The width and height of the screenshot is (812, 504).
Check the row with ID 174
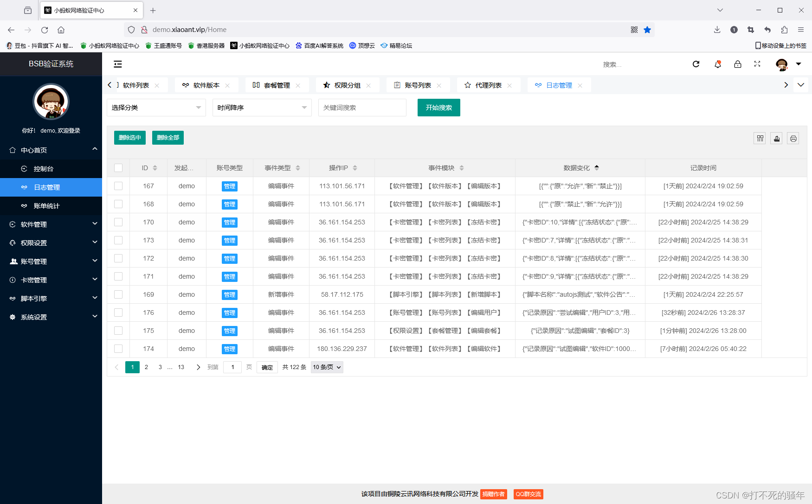click(x=118, y=349)
